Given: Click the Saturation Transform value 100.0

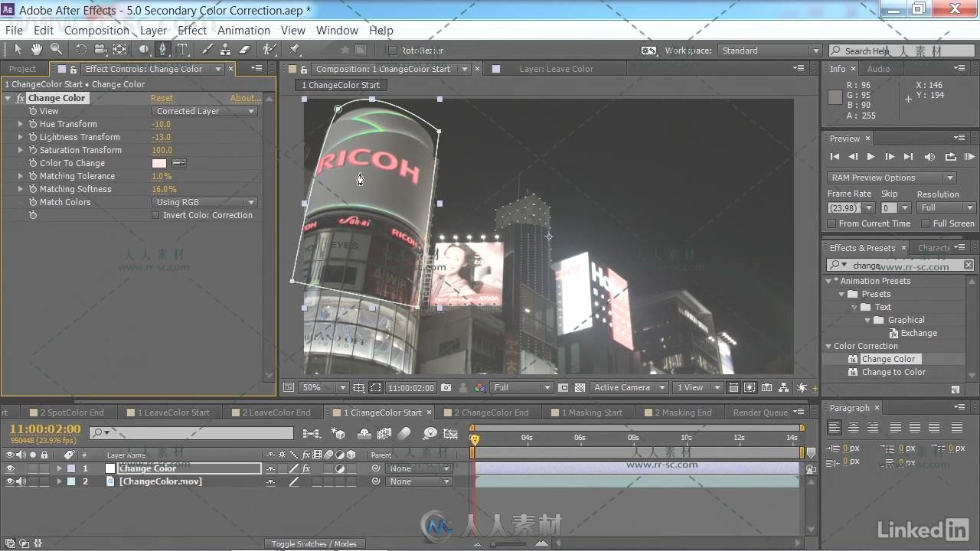Looking at the screenshot, I should click(x=162, y=150).
